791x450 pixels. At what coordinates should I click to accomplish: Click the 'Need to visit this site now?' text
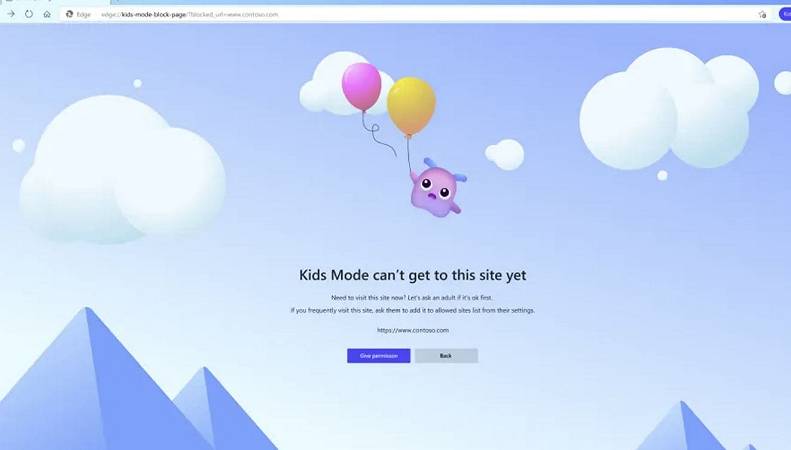(368, 298)
